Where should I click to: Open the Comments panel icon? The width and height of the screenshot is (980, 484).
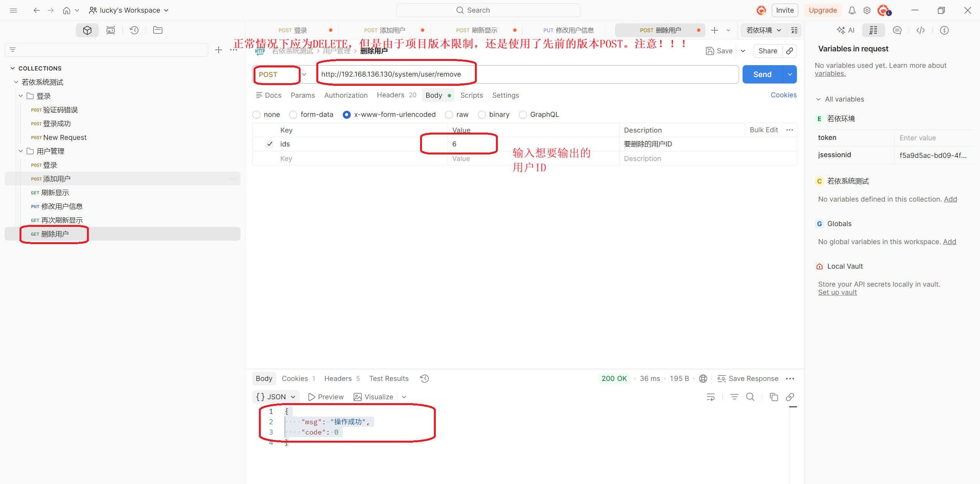(897, 30)
